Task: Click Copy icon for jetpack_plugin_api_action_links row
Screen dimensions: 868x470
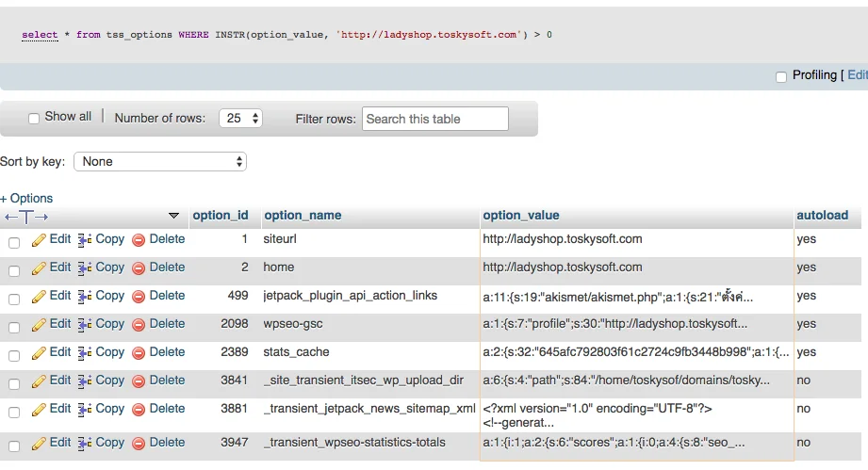Action: (84, 297)
